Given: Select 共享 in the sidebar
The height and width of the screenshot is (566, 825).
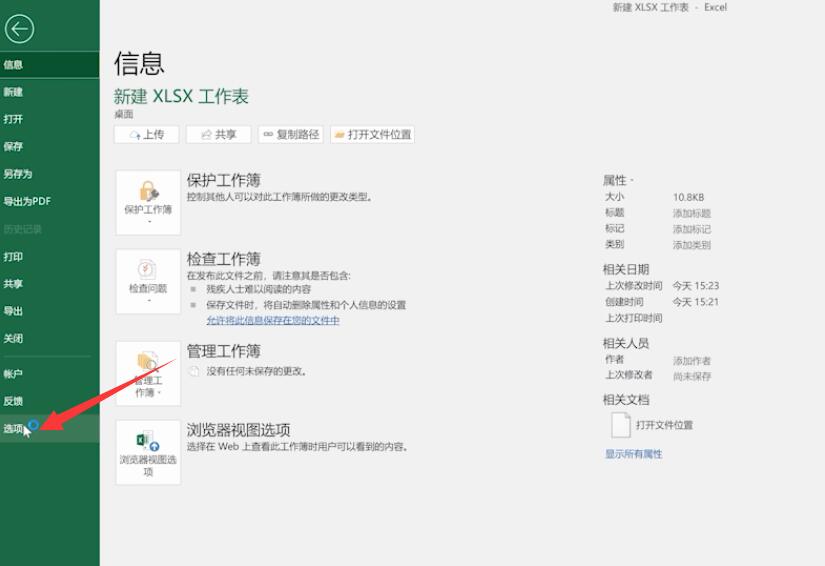Looking at the screenshot, I should coord(49,284).
